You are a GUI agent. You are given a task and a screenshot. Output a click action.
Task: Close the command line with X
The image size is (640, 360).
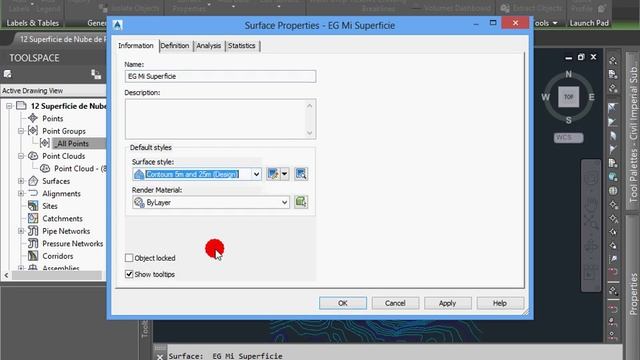coord(160,357)
